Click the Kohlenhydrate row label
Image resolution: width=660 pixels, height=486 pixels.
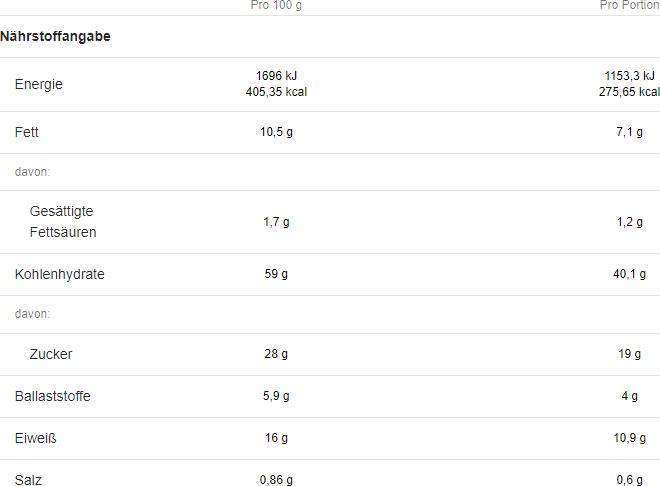60,274
